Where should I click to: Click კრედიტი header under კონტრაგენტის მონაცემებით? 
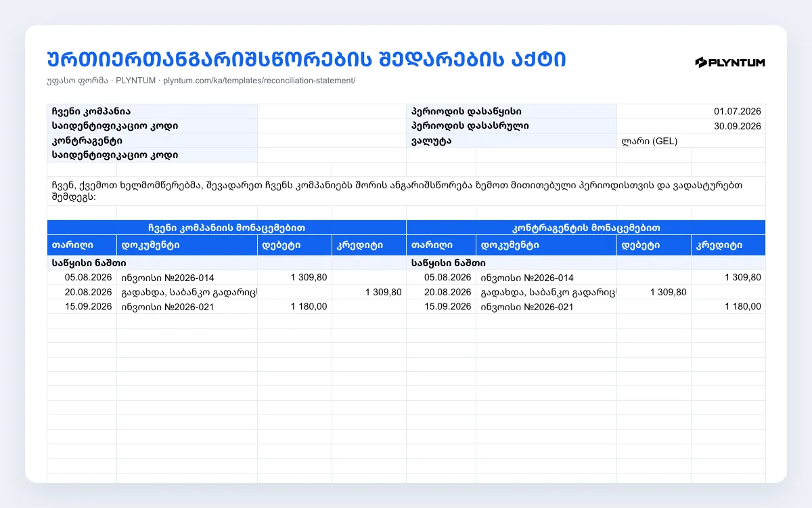728,245
